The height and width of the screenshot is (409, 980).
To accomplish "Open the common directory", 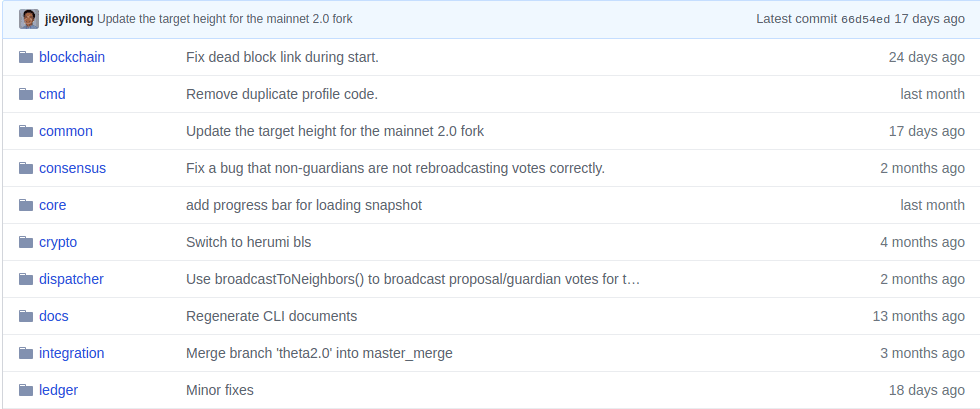I will click(x=66, y=131).
